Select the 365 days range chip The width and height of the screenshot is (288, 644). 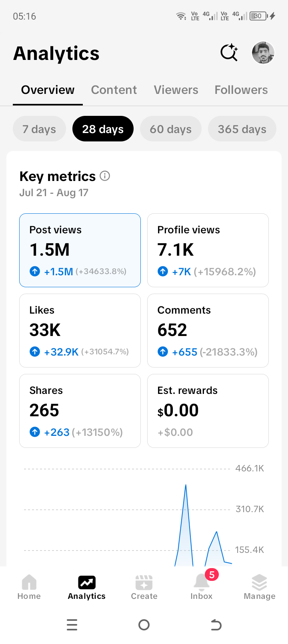click(x=242, y=129)
